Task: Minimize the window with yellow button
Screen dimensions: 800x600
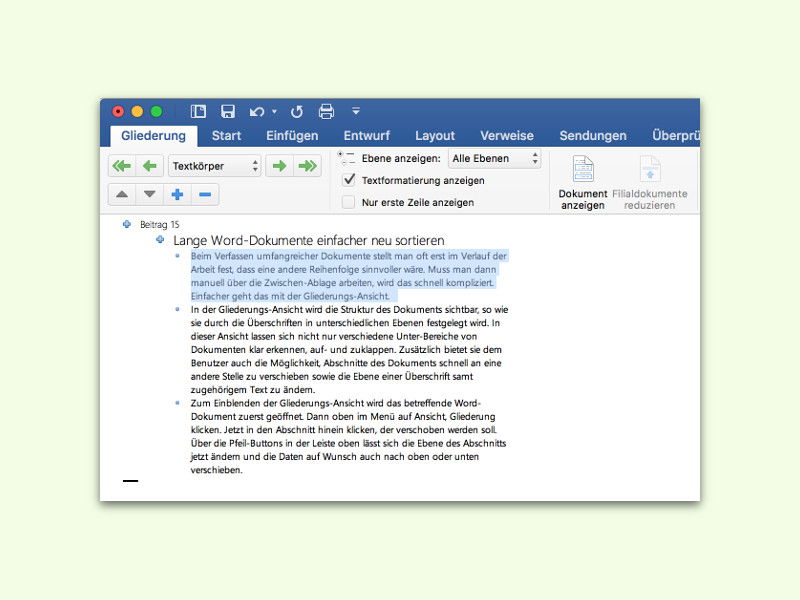Action: pyautogui.click(x=137, y=111)
